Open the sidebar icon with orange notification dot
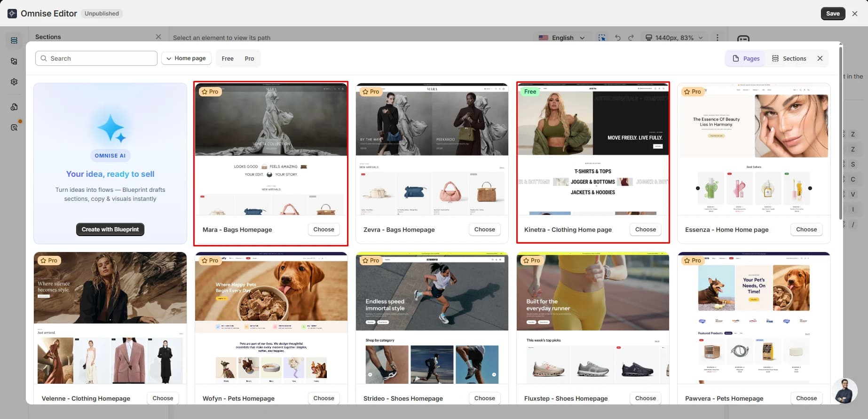Image resolution: width=868 pixels, height=419 pixels. coord(14,127)
